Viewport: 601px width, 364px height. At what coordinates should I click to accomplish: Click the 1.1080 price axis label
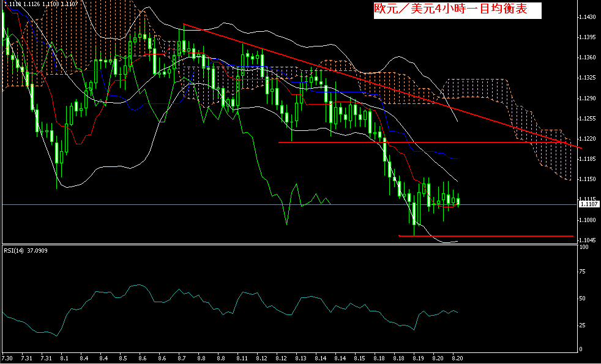588,220
